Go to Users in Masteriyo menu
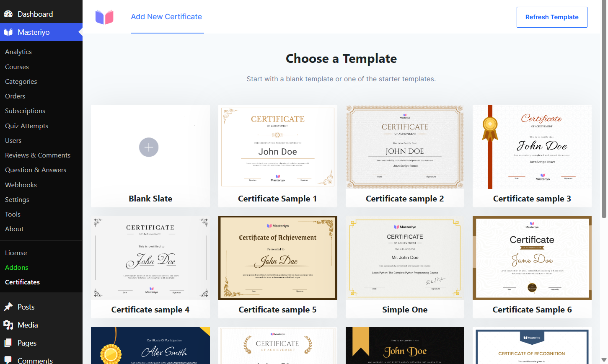 13,140
